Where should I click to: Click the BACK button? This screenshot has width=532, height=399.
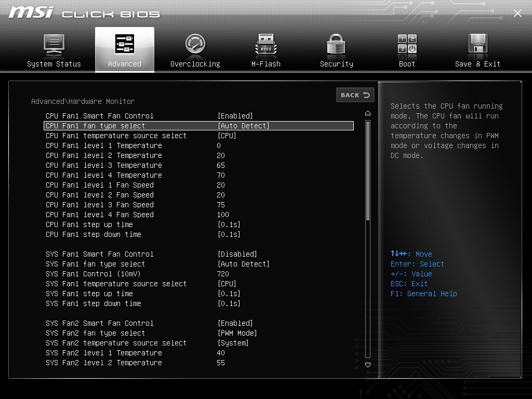pos(355,95)
